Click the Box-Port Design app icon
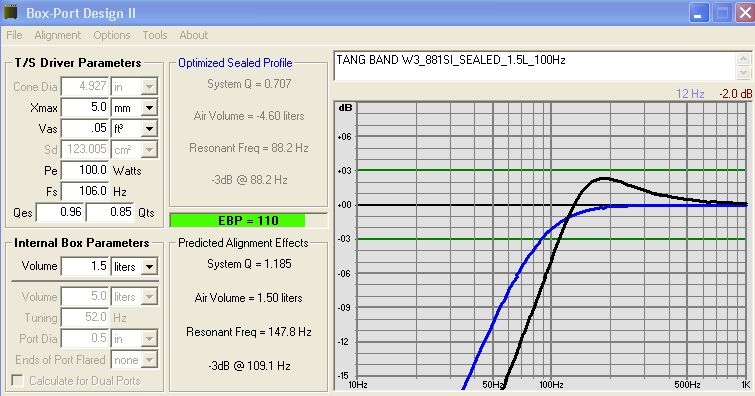Viewport: 755px width, 396px height. [10, 13]
